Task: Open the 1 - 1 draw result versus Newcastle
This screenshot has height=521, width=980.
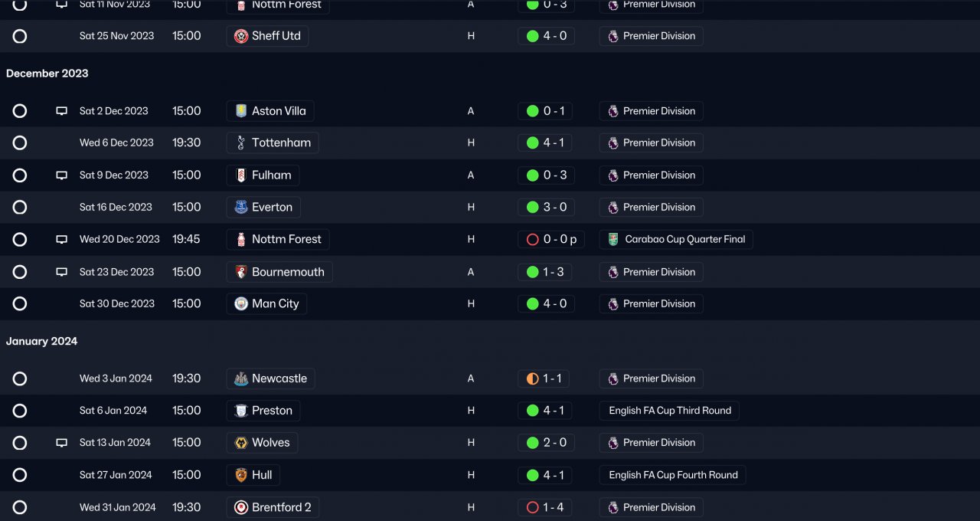Action: pyautogui.click(x=552, y=378)
